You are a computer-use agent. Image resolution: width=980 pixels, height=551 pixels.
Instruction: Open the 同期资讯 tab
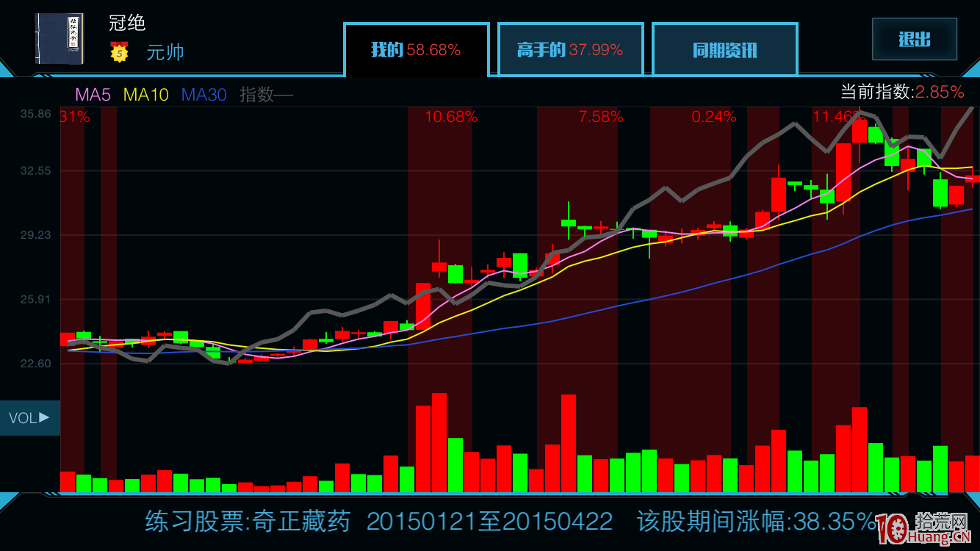pos(724,49)
